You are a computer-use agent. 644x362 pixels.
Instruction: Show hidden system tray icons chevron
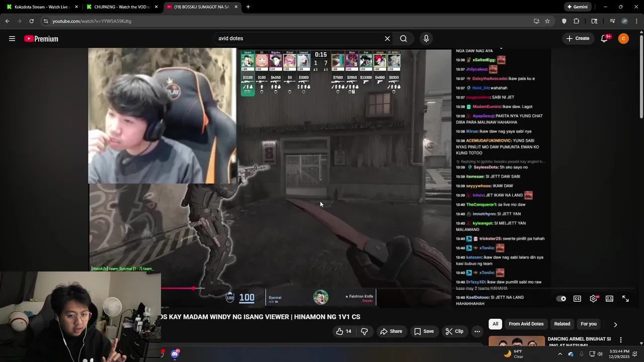tap(560, 354)
